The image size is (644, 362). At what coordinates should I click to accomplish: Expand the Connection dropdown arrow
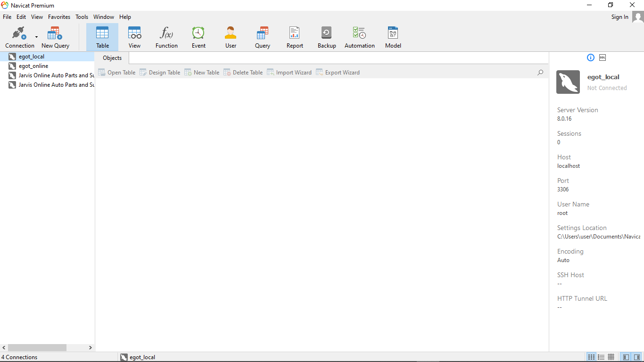pos(36,37)
